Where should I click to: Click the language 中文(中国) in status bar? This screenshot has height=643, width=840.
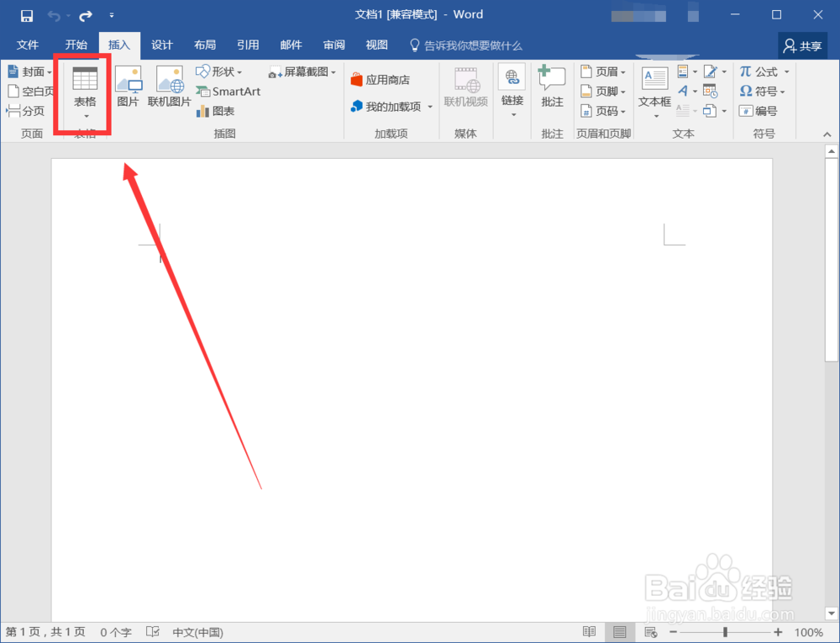point(197,632)
